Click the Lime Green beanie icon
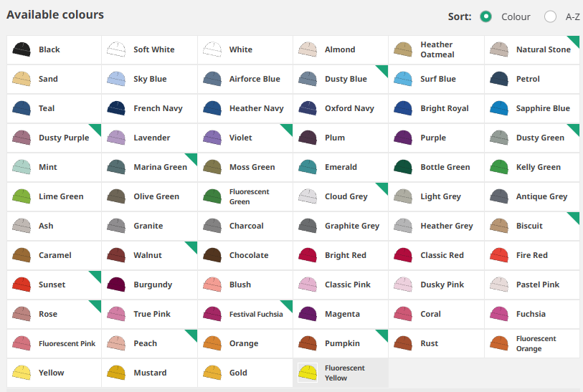Viewport: 583px width, 392px height. [22, 196]
